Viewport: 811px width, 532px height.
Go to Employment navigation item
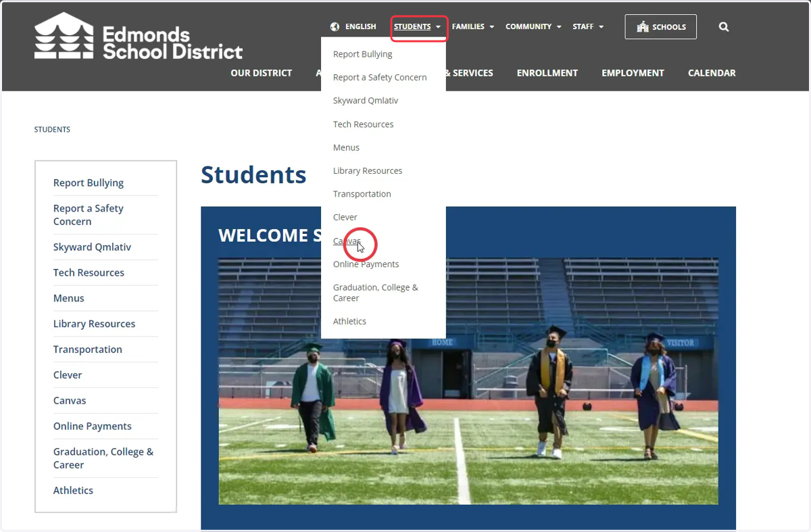(633, 73)
